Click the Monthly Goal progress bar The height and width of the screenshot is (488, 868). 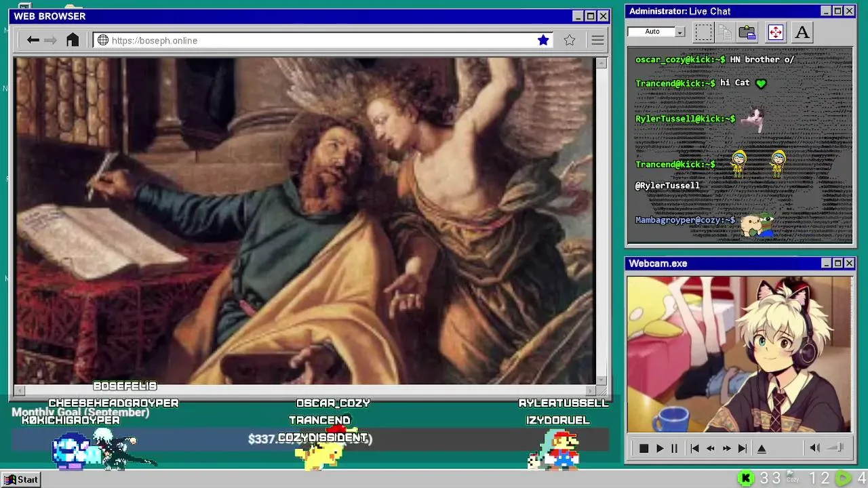(x=310, y=439)
